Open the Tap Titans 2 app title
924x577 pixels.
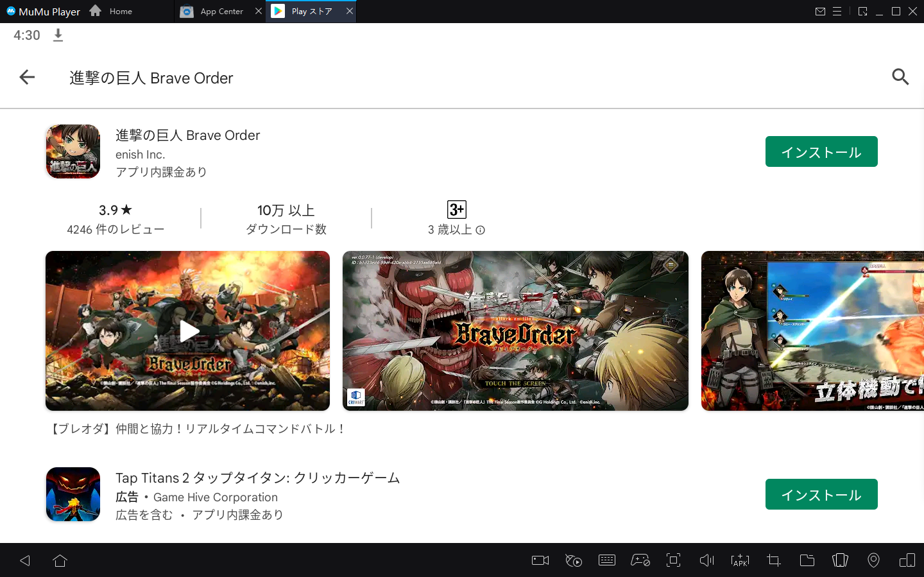(257, 478)
